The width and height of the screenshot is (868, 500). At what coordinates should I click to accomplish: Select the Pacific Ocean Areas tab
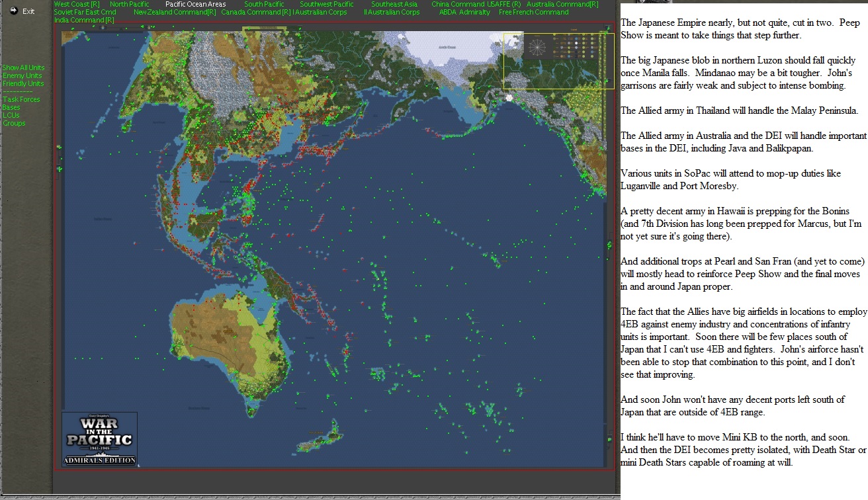195,3
